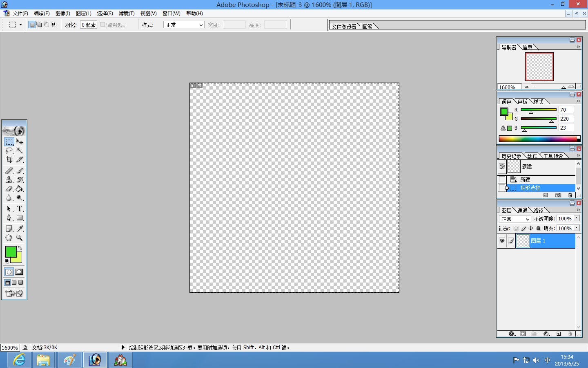
Task: Open the 文件浏览器 palette tab
Action: (x=344, y=27)
